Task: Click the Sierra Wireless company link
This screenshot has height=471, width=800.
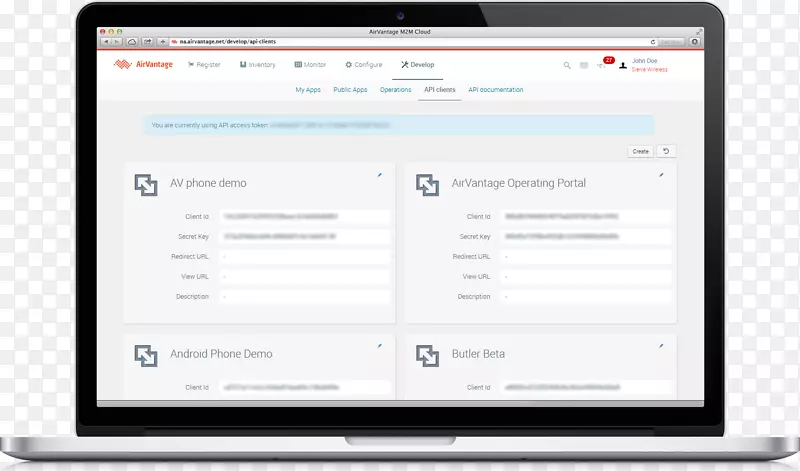Action: (x=649, y=69)
